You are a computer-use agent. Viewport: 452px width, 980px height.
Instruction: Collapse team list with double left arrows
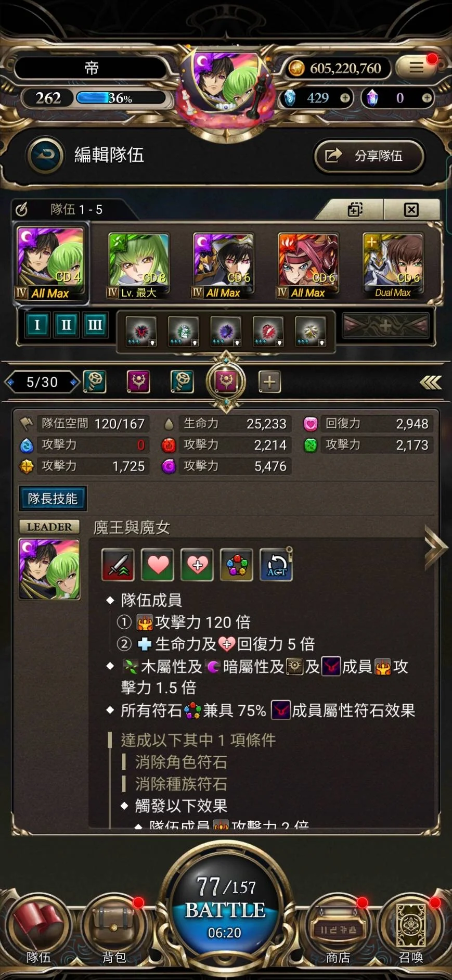coord(431,383)
